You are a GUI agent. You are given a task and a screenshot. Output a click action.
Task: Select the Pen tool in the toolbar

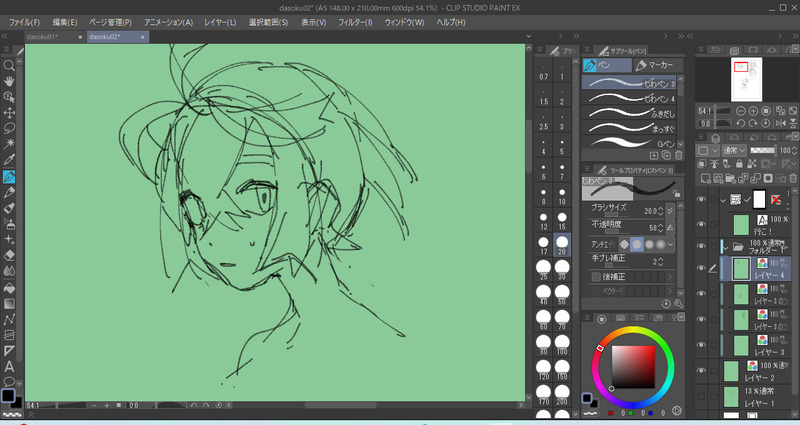pyautogui.click(x=9, y=177)
